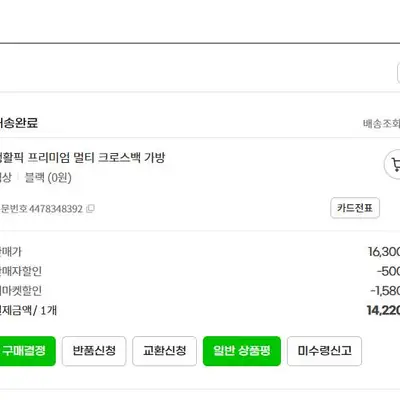Click the 배송완료 status heading

click(x=19, y=123)
